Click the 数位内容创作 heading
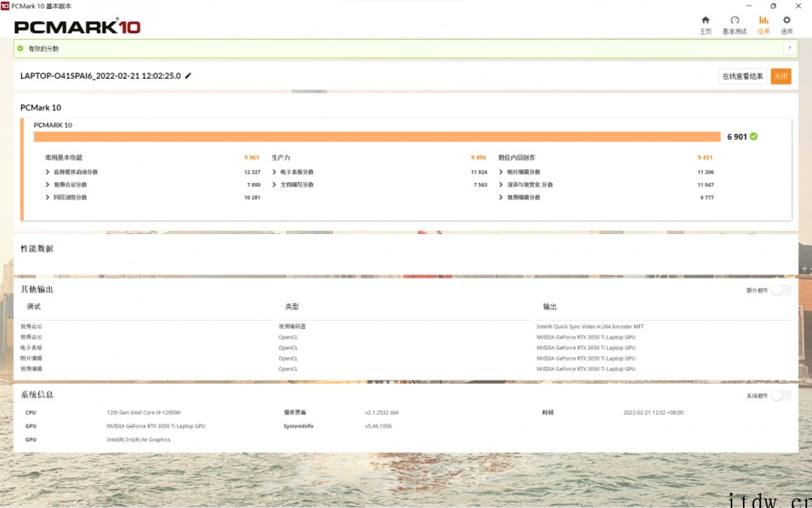The width and height of the screenshot is (812, 508). click(517, 158)
